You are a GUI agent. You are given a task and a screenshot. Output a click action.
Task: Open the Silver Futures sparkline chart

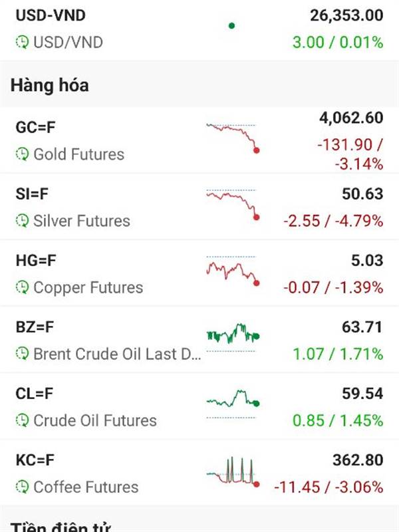coord(232,204)
